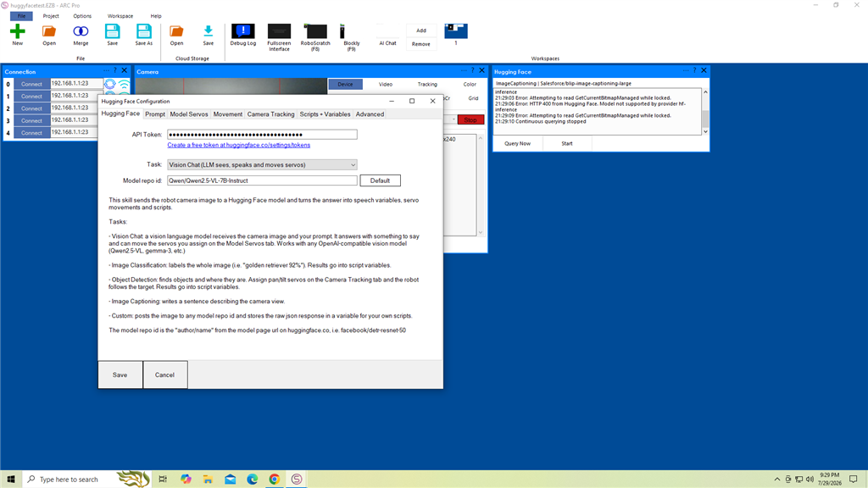Reset model repo id with Default button
The height and width of the screenshot is (488, 868).
[380, 180]
